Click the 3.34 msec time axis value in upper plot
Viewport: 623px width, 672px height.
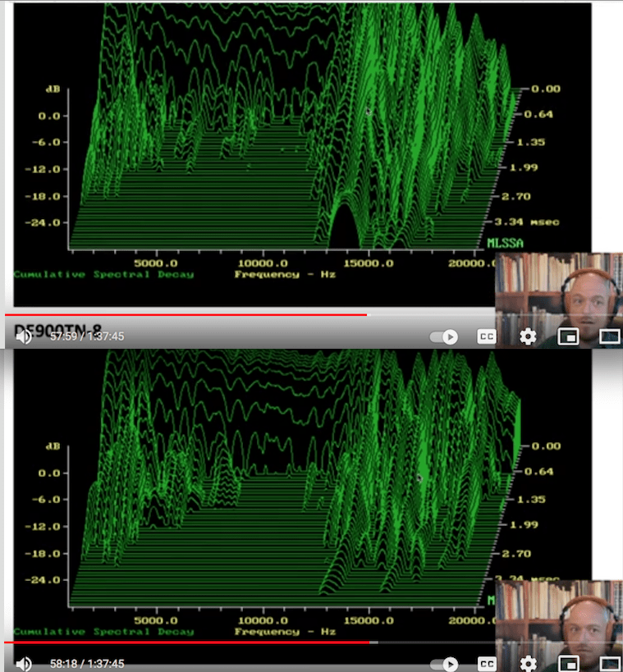tap(526, 222)
